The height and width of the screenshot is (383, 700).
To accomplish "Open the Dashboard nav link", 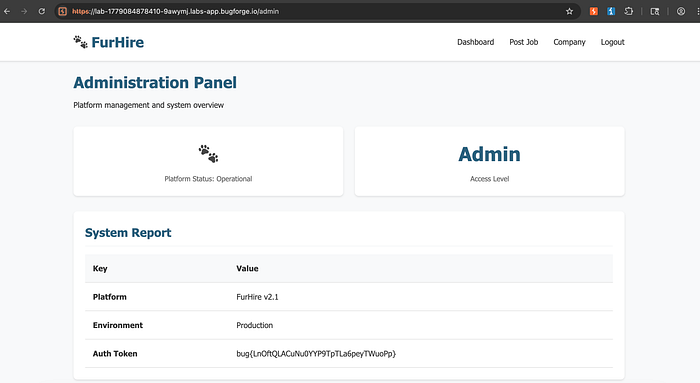I will point(475,42).
